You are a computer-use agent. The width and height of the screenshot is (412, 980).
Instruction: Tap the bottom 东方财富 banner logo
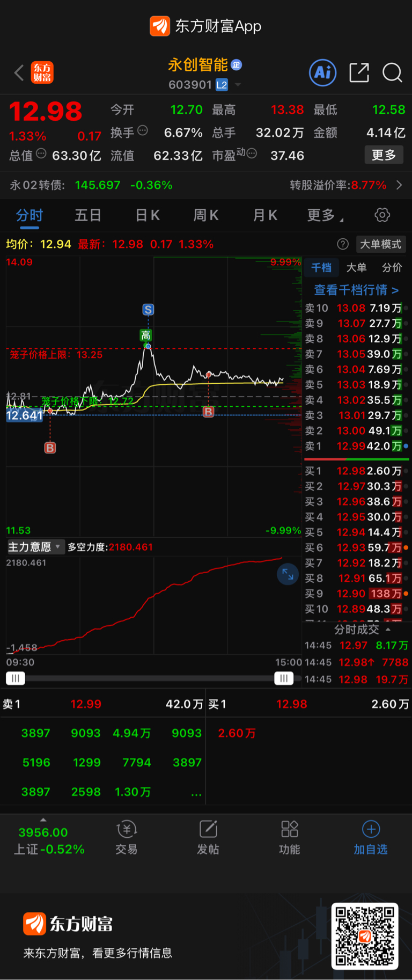[68, 924]
